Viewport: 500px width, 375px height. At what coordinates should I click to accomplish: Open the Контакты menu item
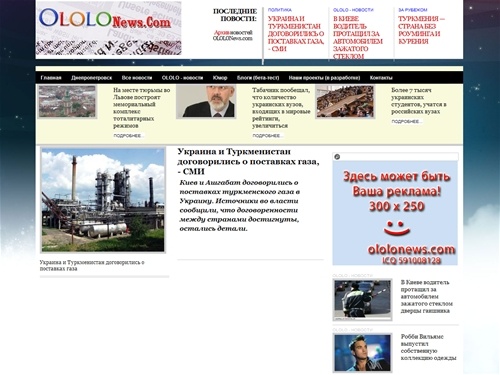[381, 78]
